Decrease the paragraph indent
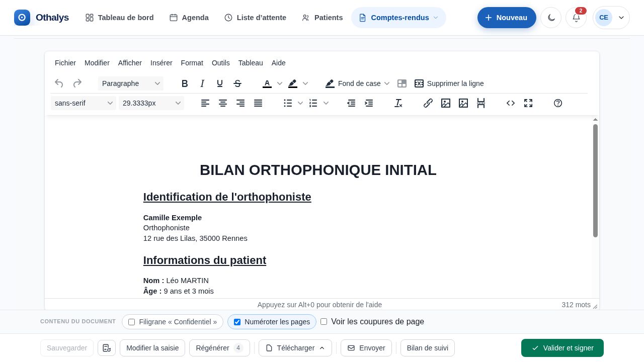 click(x=351, y=103)
